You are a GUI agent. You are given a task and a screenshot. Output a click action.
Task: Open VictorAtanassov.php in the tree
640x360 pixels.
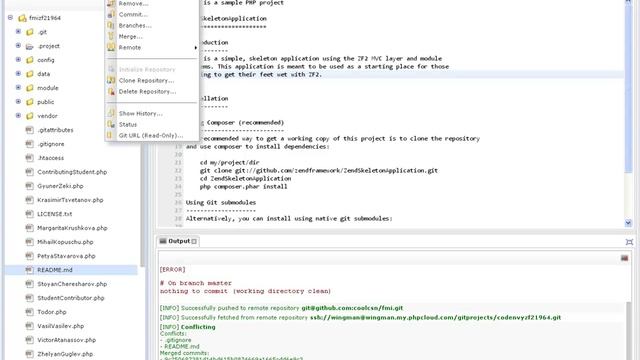[67, 340]
